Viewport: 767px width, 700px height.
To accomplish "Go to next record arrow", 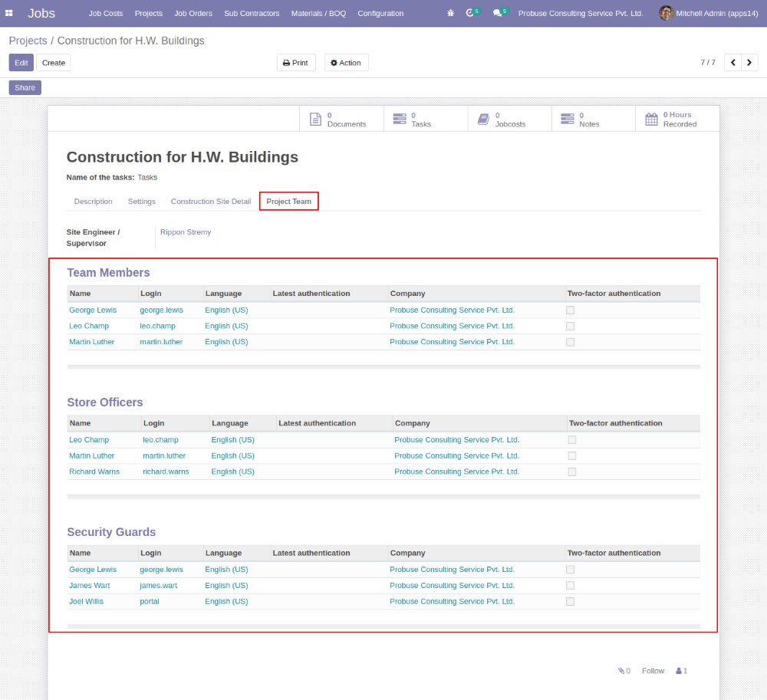I will (750, 63).
